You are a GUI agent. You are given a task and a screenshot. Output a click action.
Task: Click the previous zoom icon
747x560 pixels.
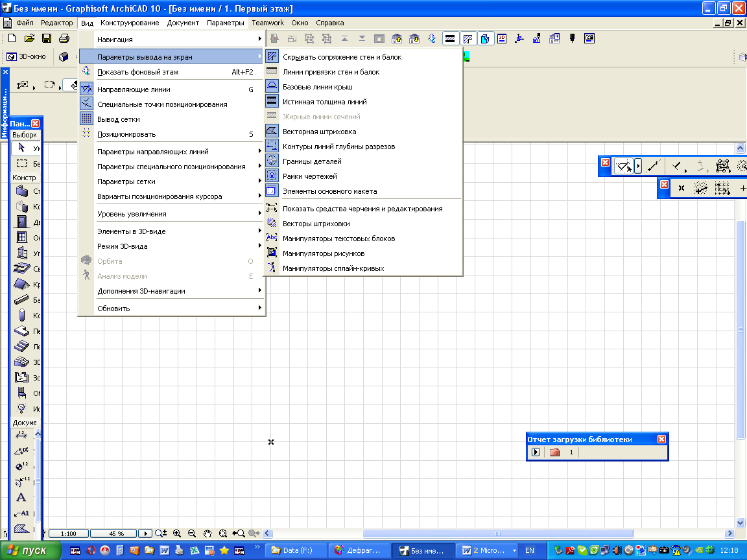(239, 533)
